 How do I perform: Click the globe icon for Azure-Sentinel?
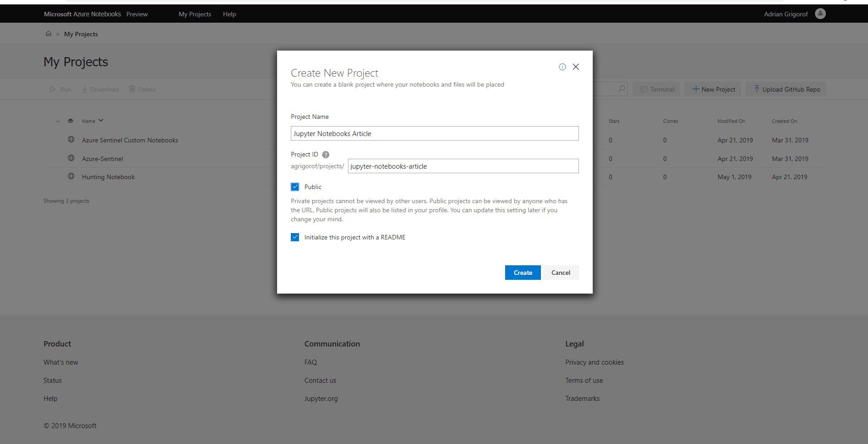coord(71,158)
